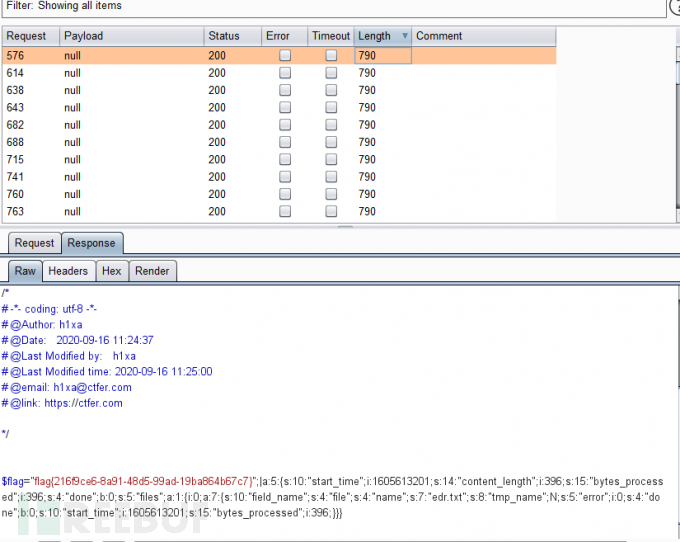Click the Length column sort arrow

[x=404, y=36]
